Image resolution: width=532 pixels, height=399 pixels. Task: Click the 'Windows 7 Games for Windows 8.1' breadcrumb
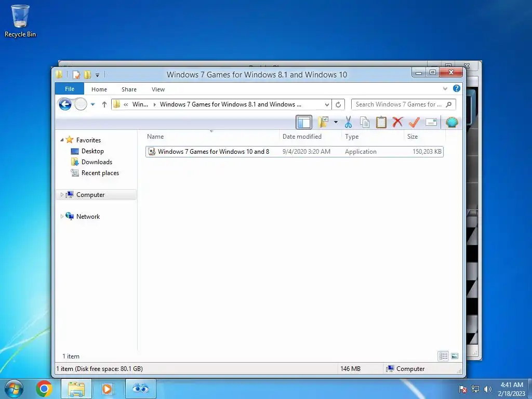230,104
